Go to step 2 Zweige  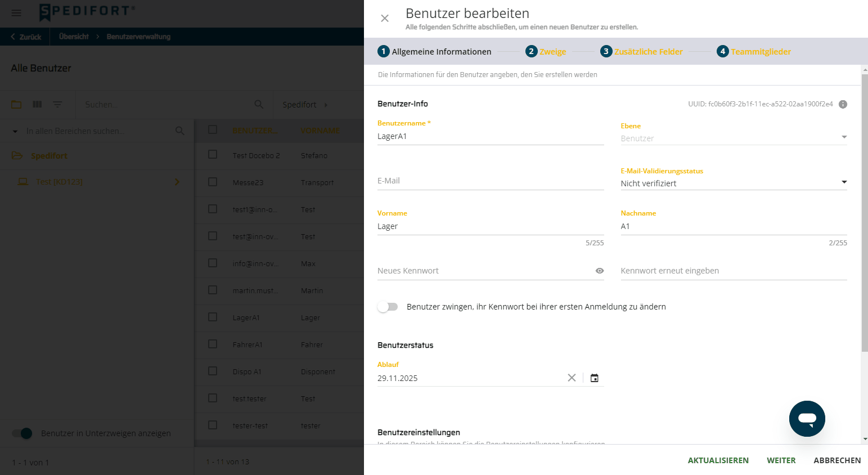[546, 51]
